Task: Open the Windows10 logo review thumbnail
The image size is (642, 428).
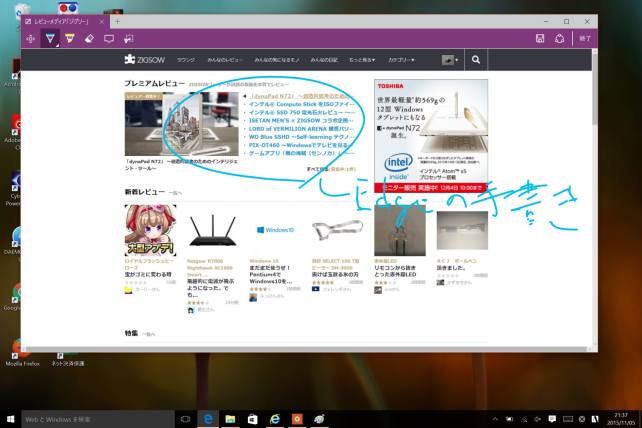Action: point(275,230)
